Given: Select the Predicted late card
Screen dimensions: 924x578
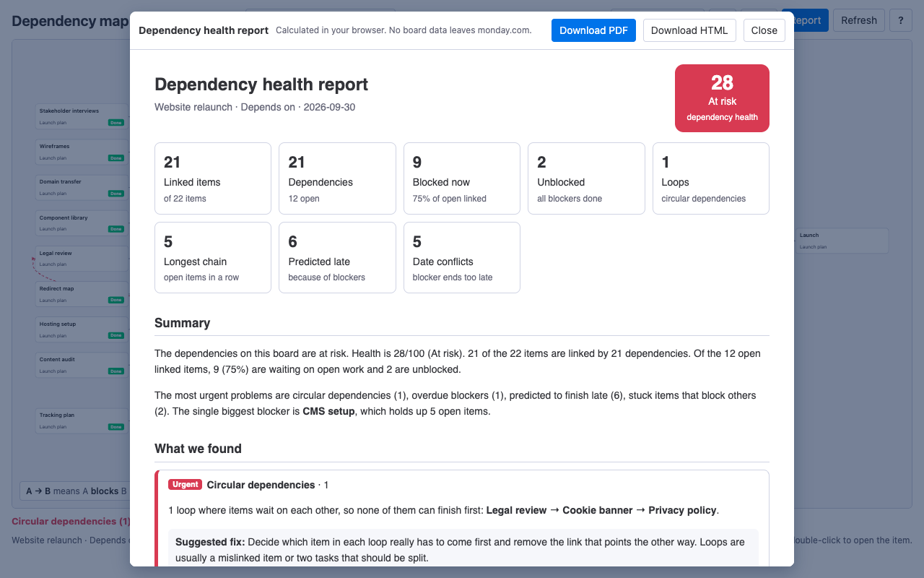Looking at the screenshot, I should pos(337,257).
